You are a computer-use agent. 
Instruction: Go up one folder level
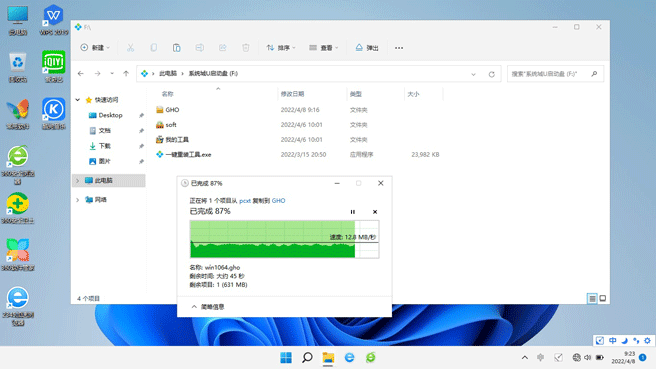pyautogui.click(x=126, y=74)
